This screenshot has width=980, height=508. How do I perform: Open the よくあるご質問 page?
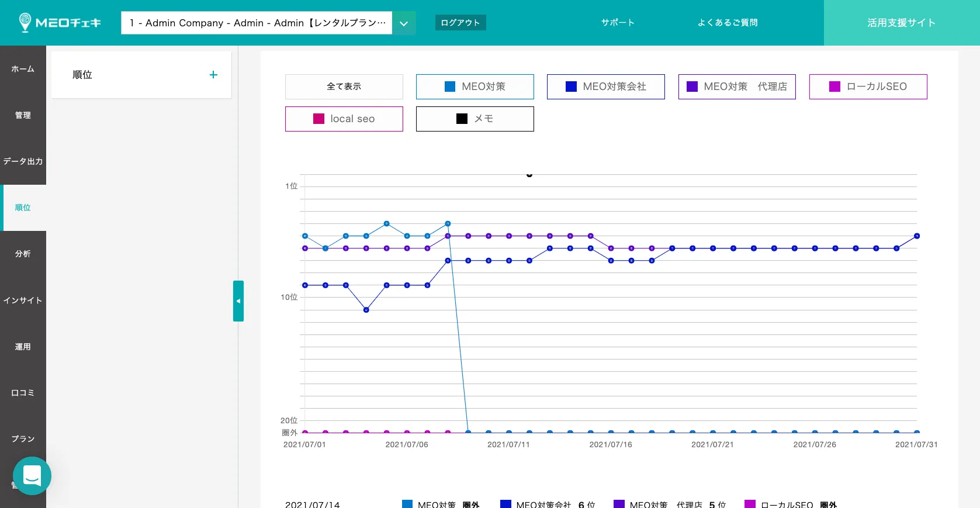728,23
